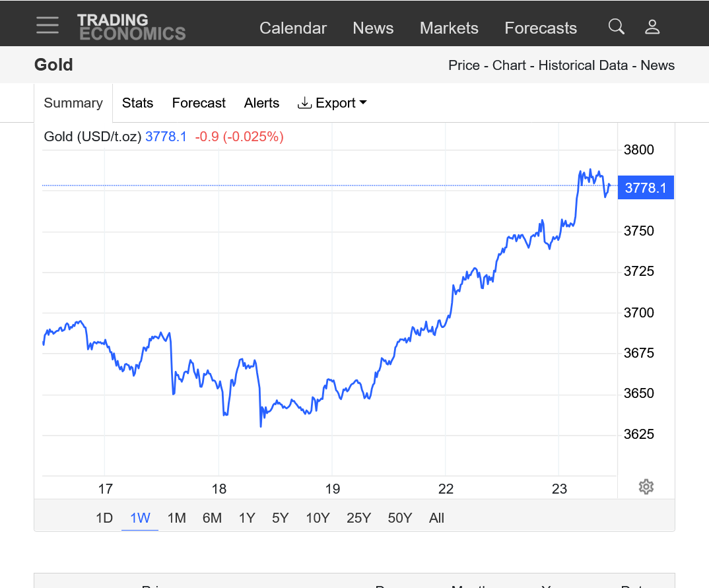Click the 3778.1 current price label
The height and width of the screenshot is (588, 709).
[645, 188]
